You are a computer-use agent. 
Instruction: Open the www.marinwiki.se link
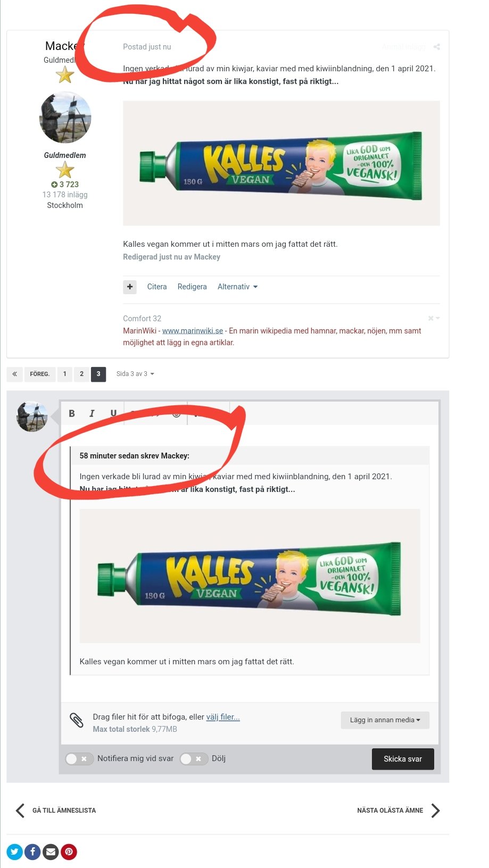193,331
